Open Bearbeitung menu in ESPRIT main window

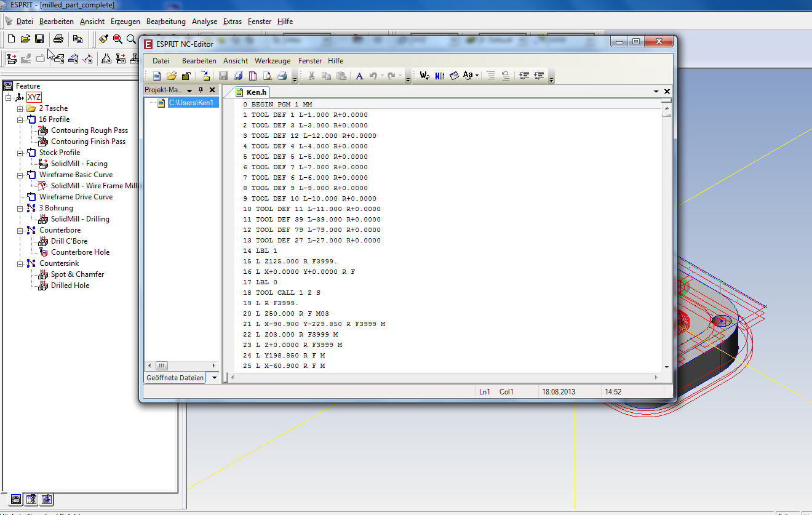tap(166, 22)
